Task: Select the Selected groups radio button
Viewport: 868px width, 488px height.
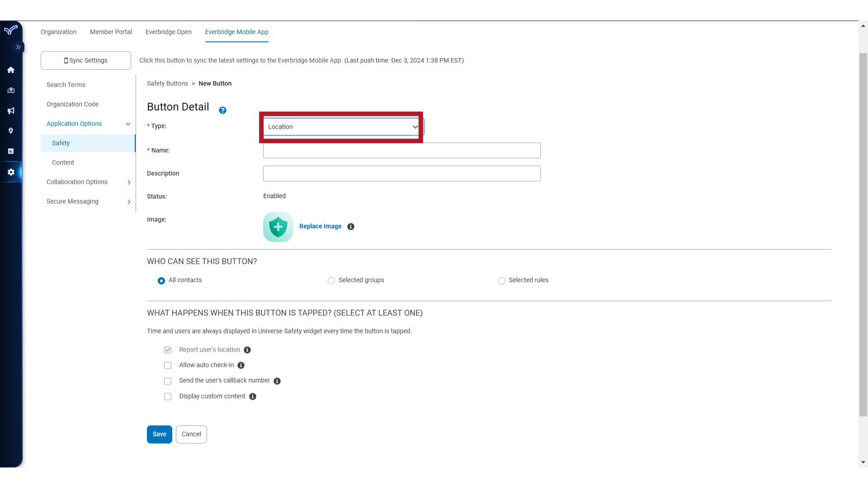Action: click(x=331, y=280)
